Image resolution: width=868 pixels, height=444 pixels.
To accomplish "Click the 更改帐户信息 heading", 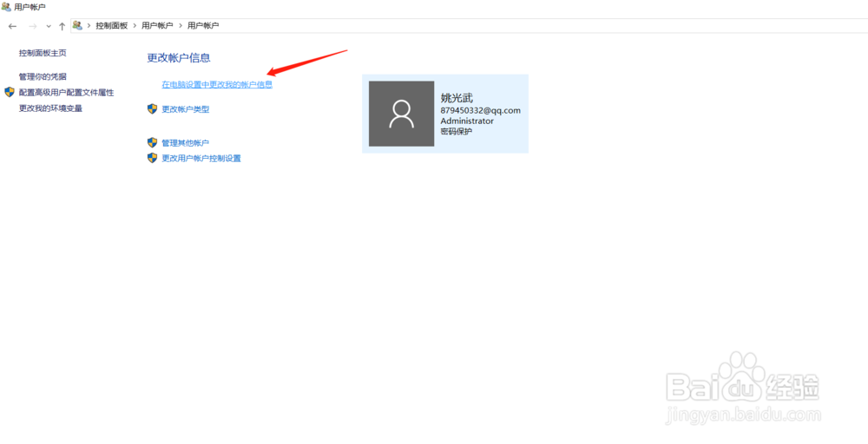I will pos(179,57).
